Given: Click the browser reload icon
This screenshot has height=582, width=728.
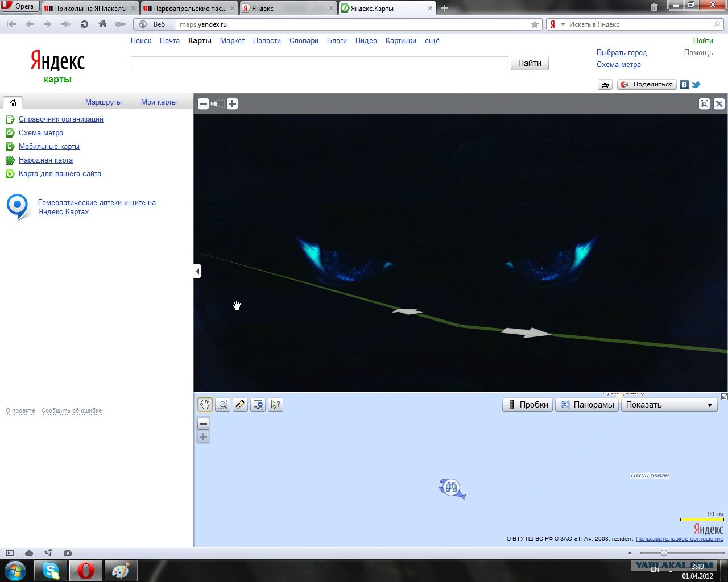Looking at the screenshot, I should point(84,24).
